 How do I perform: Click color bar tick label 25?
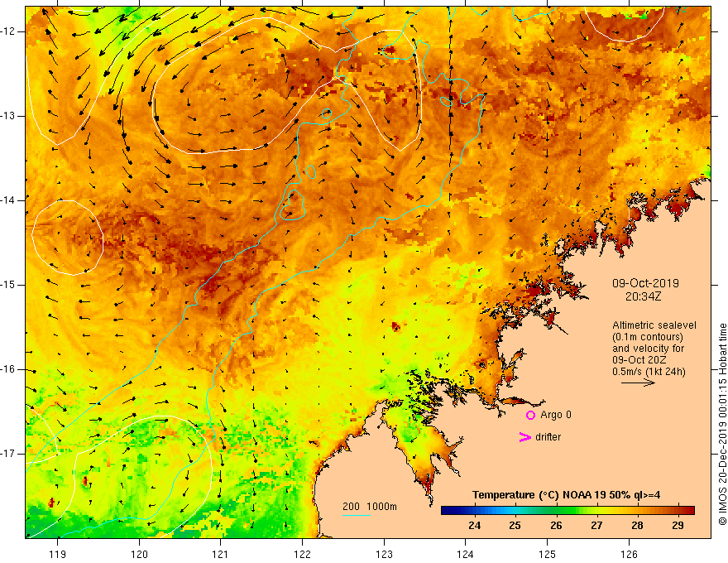[x=515, y=526]
